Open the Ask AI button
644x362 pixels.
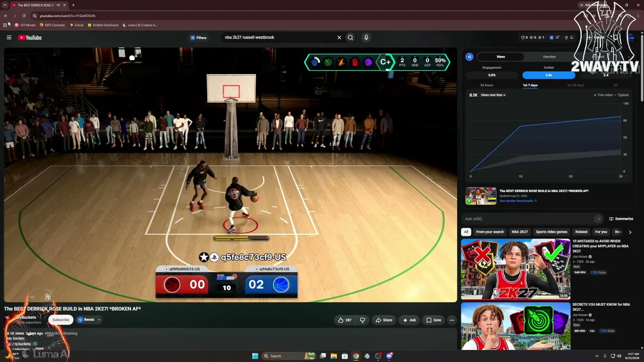(x=410, y=320)
